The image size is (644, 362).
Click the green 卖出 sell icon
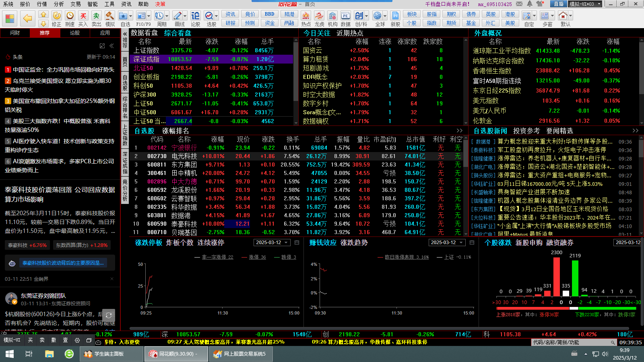(x=96, y=19)
